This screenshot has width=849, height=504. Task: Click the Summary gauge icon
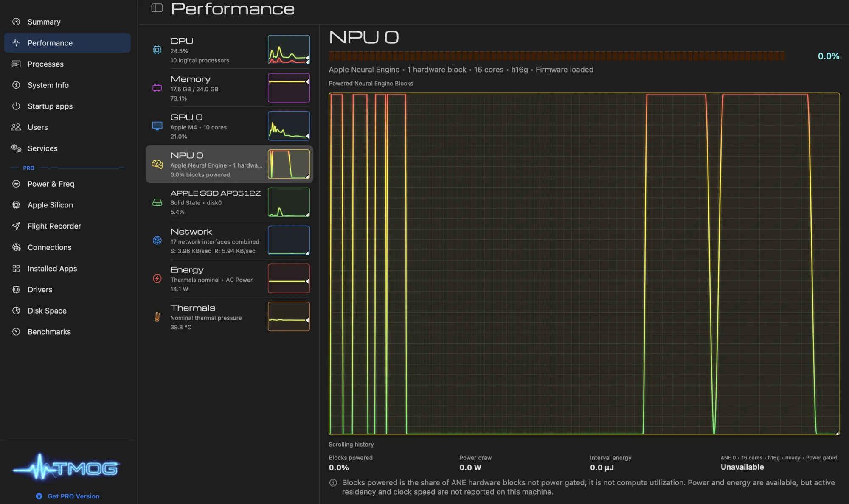16,22
